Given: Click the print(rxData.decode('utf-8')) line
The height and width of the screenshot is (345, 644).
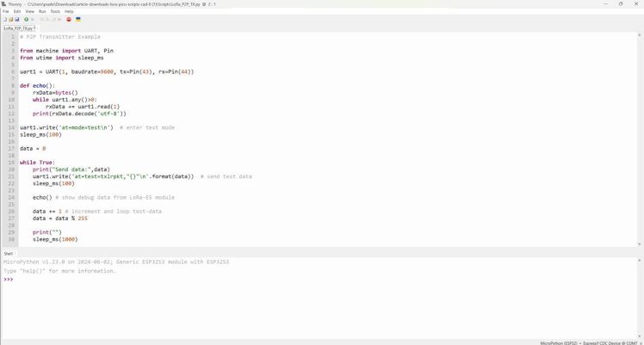Looking at the screenshot, I should [x=79, y=114].
